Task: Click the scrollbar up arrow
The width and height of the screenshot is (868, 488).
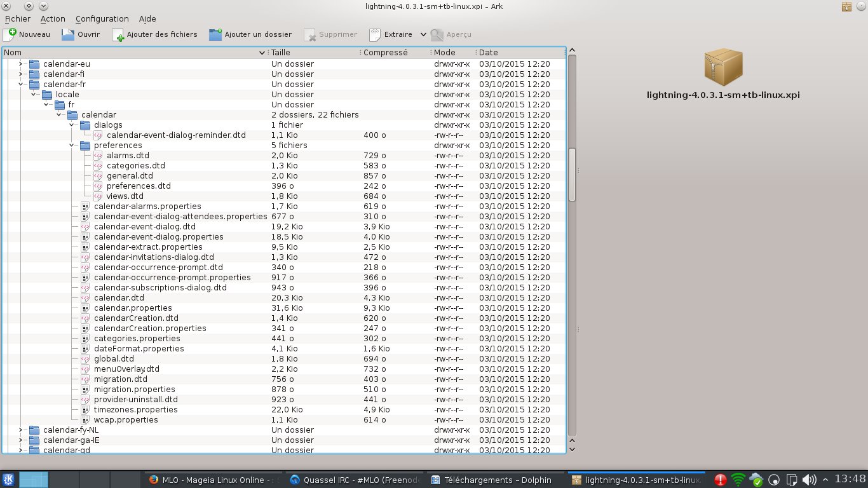Action: pos(572,50)
